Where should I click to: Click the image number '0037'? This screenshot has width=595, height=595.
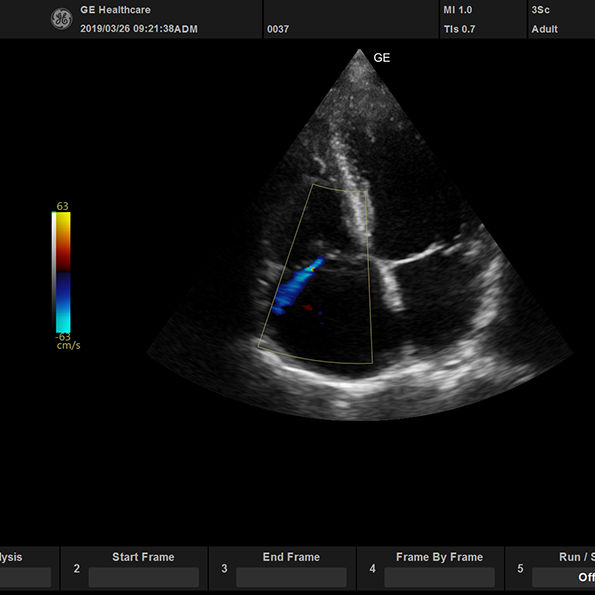(x=278, y=29)
